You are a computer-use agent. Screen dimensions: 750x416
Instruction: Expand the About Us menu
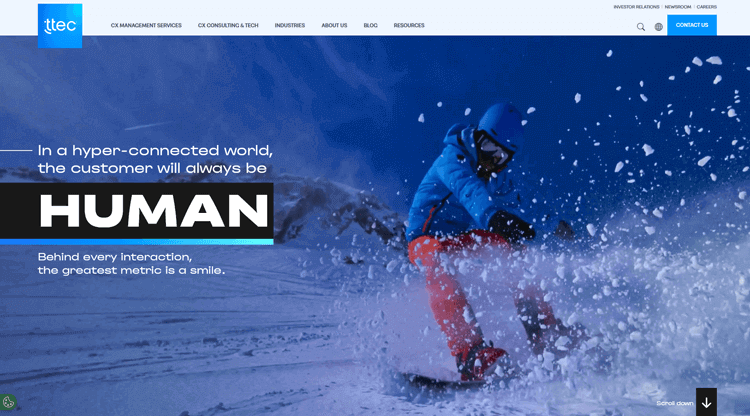tap(334, 25)
